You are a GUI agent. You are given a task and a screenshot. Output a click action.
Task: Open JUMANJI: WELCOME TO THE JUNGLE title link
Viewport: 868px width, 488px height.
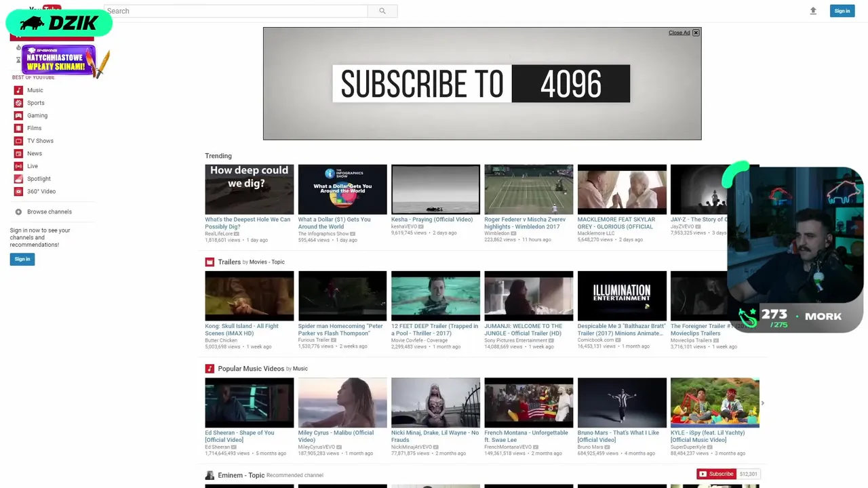tap(523, 329)
